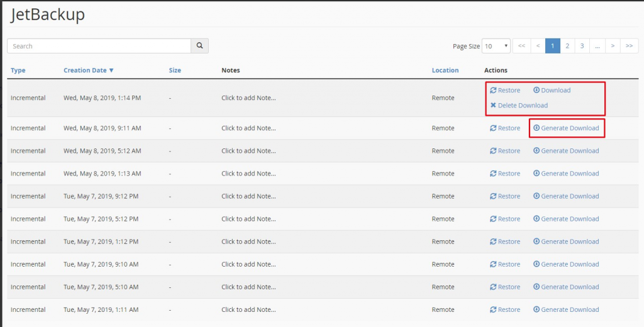Viewport: 644px width, 327px height.
Task: Go to first page with << button
Action: click(x=521, y=46)
